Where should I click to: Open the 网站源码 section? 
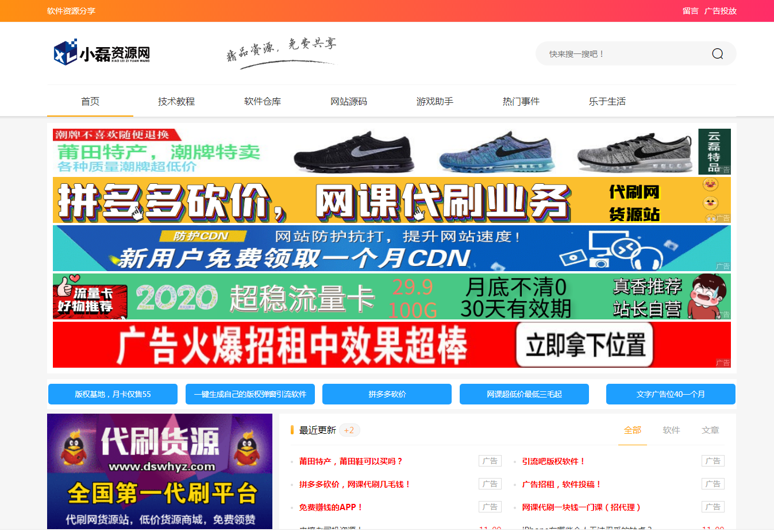coord(349,102)
